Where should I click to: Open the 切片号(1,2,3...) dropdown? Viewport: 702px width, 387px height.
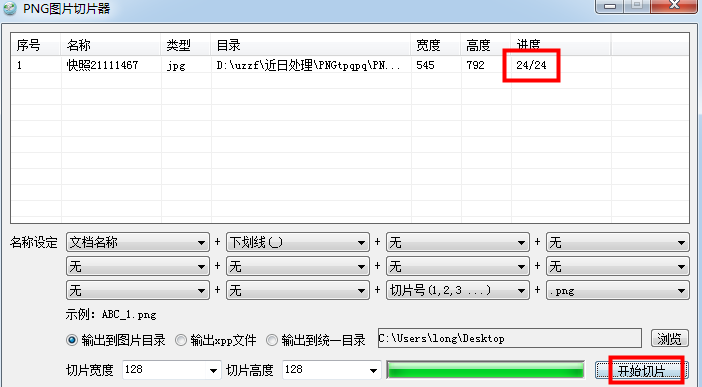pyautogui.click(x=458, y=290)
